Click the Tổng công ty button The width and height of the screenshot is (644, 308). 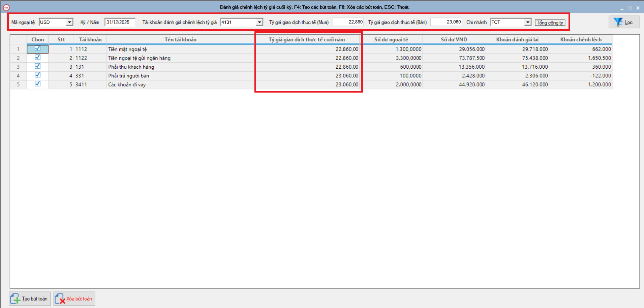pos(550,23)
